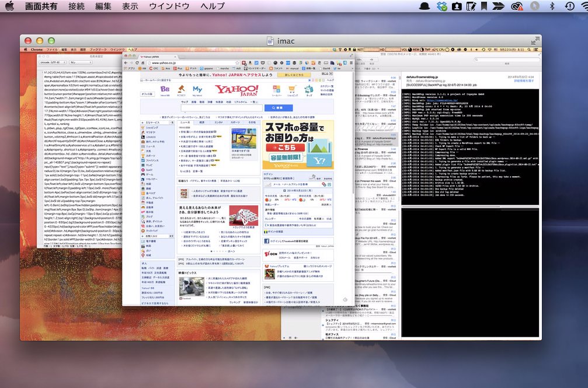Open the auction hammer icon on Yahoo
The image size is (588, 388).
coord(182,90)
